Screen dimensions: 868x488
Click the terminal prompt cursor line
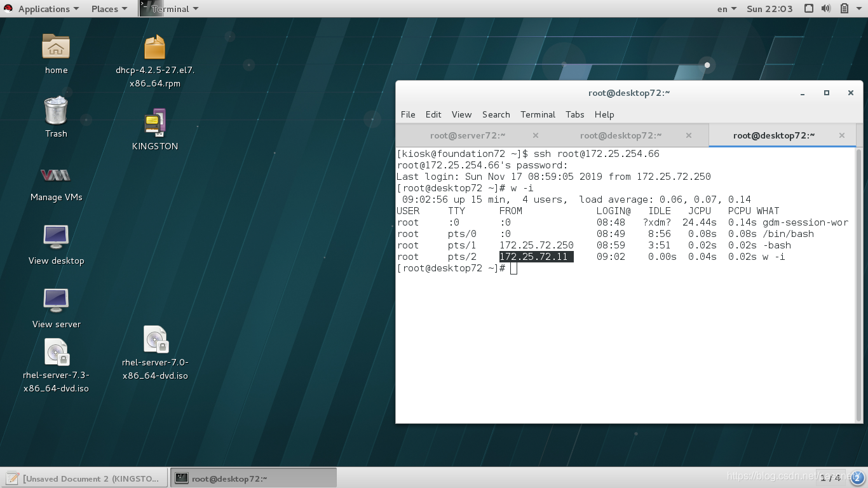point(458,268)
